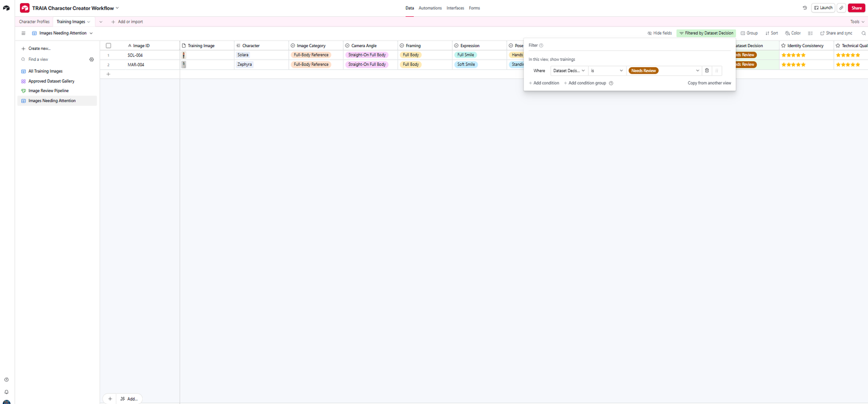Open notifications bell in left rail
The image size is (868, 404).
(7, 392)
